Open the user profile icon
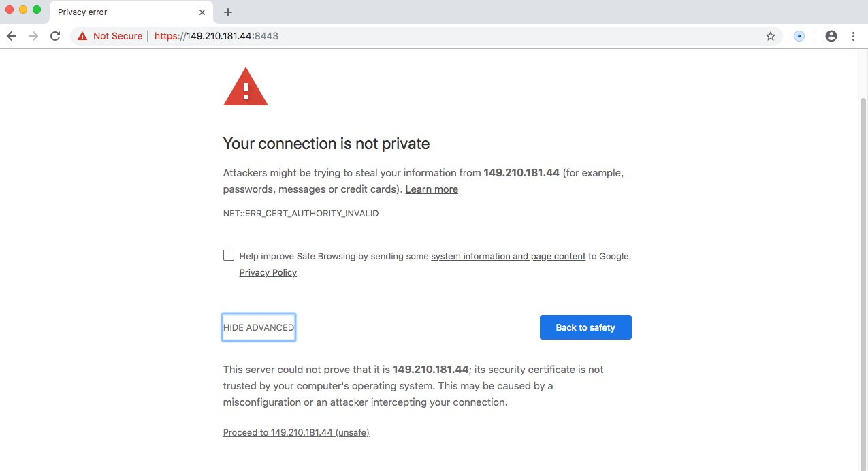The width and height of the screenshot is (868, 471). 831,36
